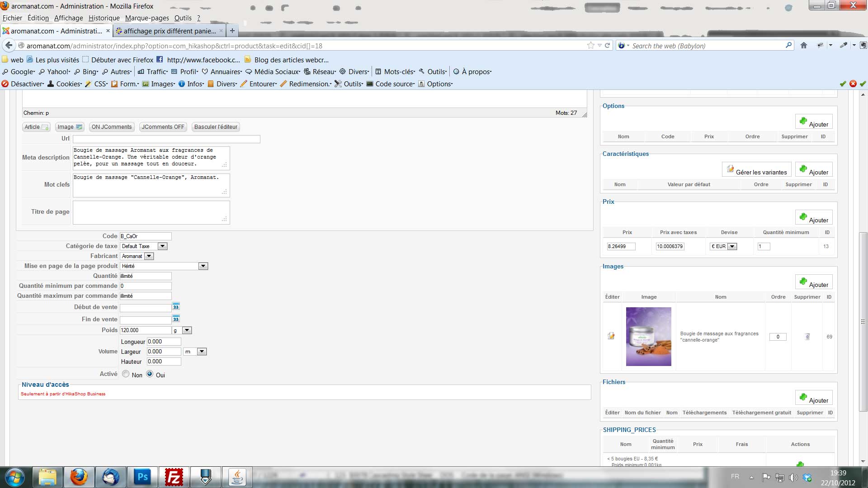The width and height of the screenshot is (868, 488).
Task: Click the red error icon in developer toolbar
Action: (x=853, y=84)
